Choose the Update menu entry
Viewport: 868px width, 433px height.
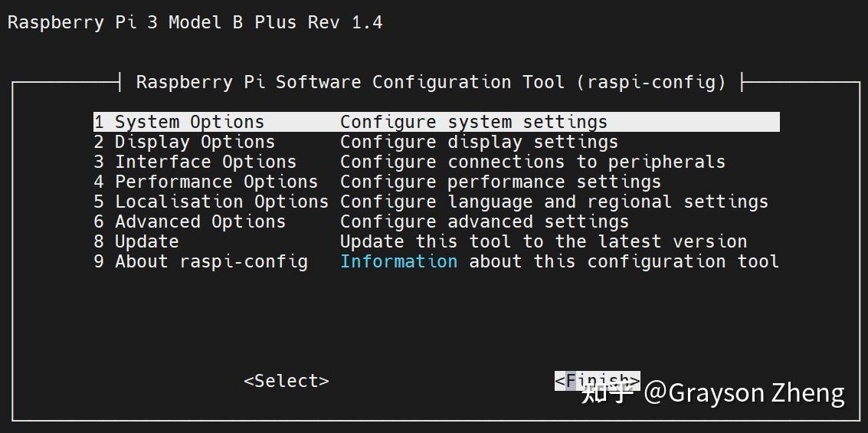click(x=136, y=241)
